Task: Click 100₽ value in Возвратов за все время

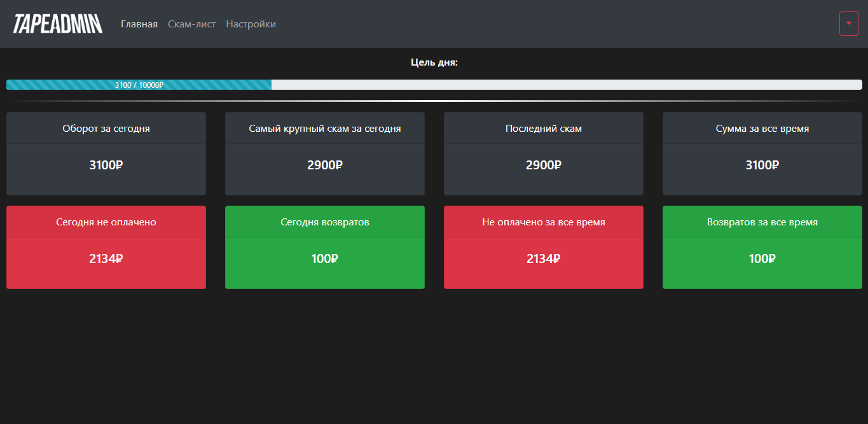Action: coord(762,258)
